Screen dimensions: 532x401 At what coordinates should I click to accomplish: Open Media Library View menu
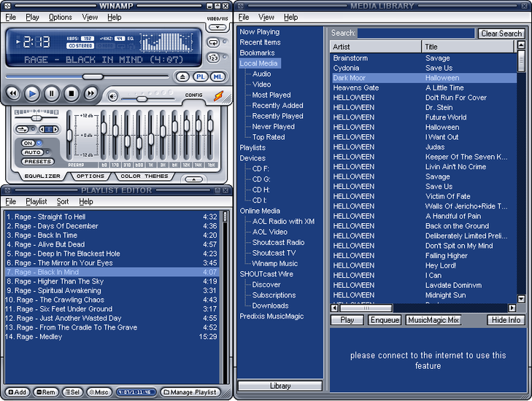pos(266,17)
